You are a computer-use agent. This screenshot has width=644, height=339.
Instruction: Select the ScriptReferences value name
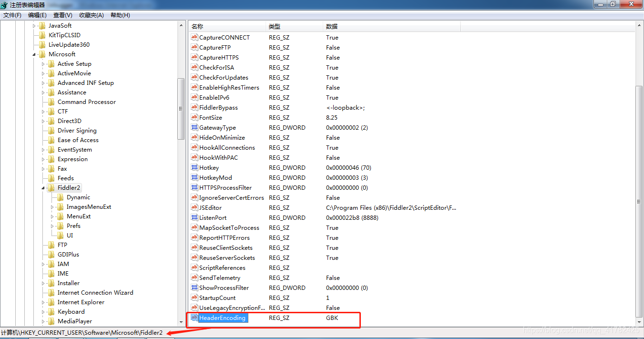point(222,267)
